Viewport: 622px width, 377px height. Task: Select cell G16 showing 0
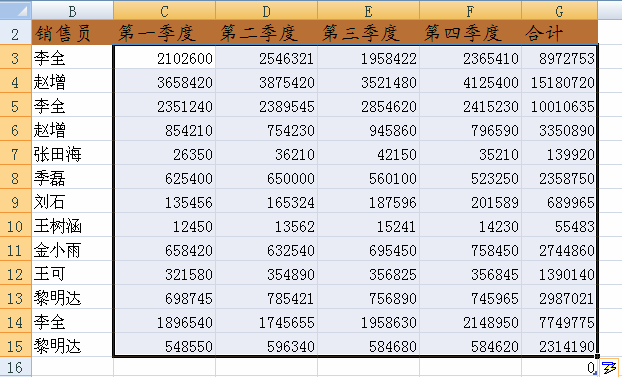pos(559,367)
